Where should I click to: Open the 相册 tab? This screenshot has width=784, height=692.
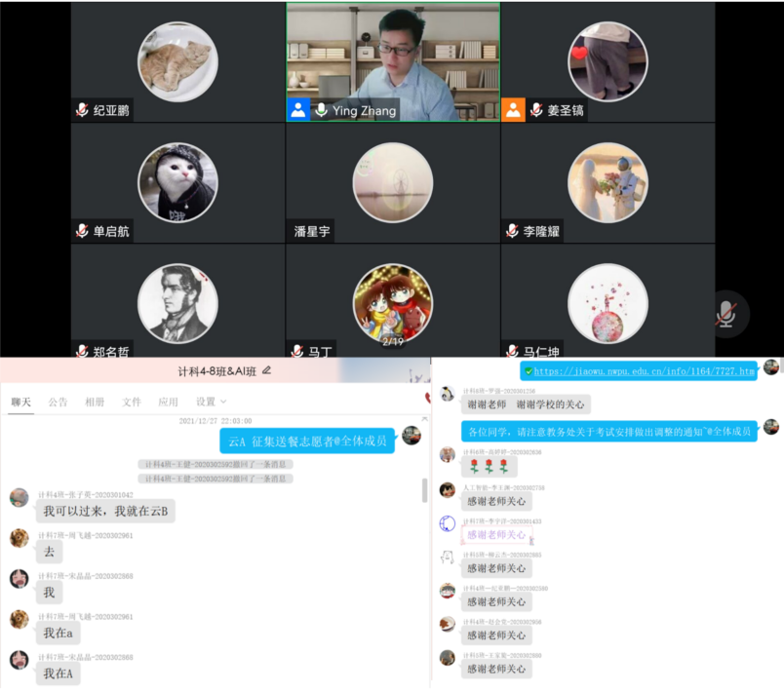(x=95, y=402)
